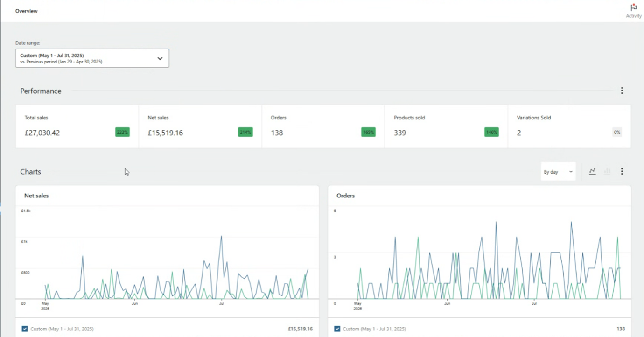
Task: Open the Total sales performance card
Action: click(77, 126)
